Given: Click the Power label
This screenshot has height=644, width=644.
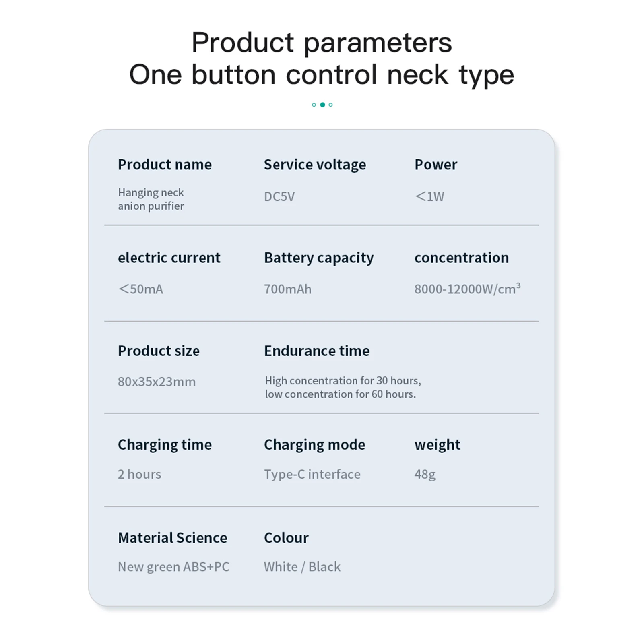Looking at the screenshot, I should coord(436,165).
